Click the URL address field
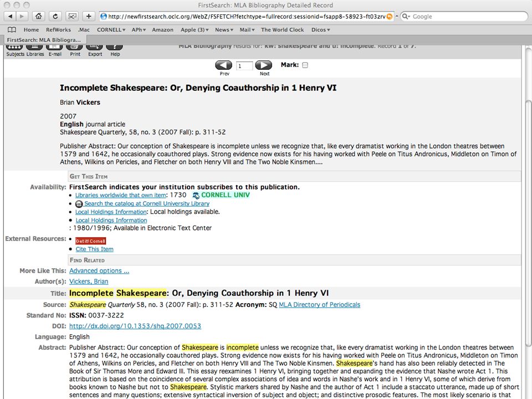 pyautogui.click(x=247, y=16)
